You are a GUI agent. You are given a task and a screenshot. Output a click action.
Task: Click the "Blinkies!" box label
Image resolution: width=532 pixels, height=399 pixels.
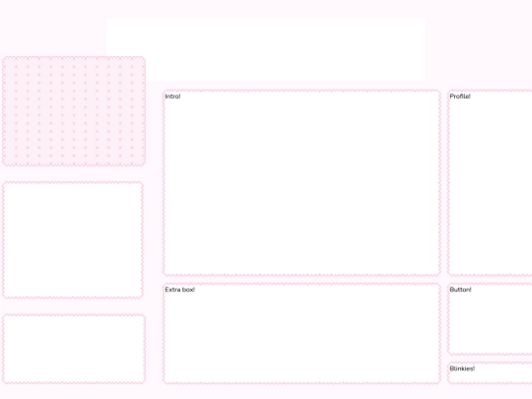click(462, 368)
